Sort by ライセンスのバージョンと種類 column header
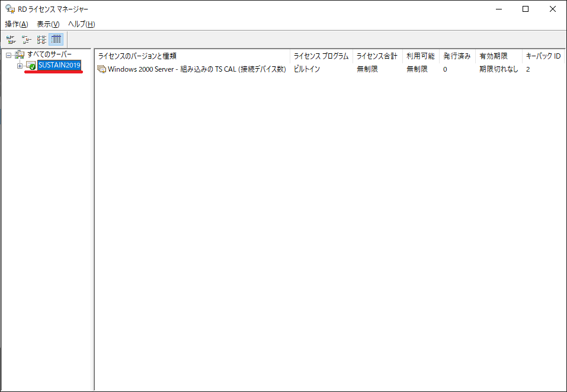Image resolution: width=567 pixels, height=392 pixels. (x=192, y=56)
